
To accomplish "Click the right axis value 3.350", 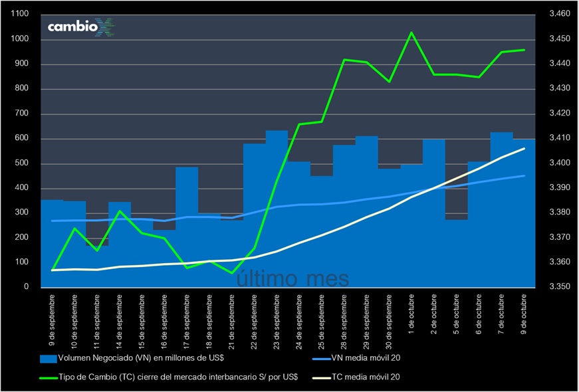I will pyautogui.click(x=560, y=287).
